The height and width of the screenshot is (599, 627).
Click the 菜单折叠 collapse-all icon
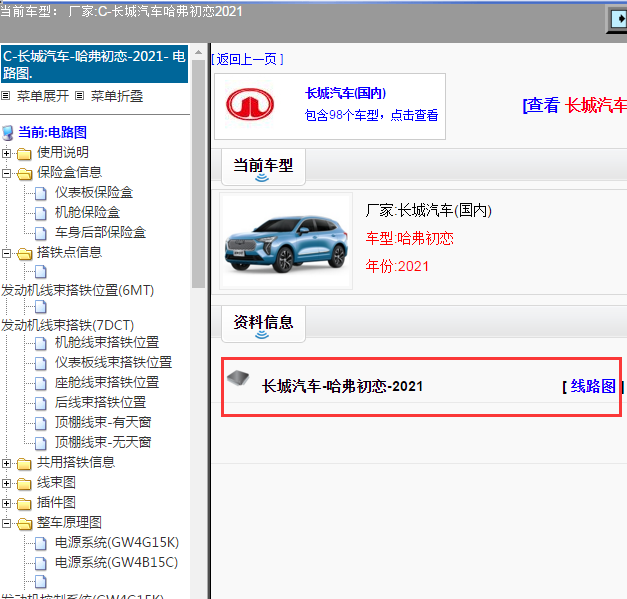click(x=80, y=96)
